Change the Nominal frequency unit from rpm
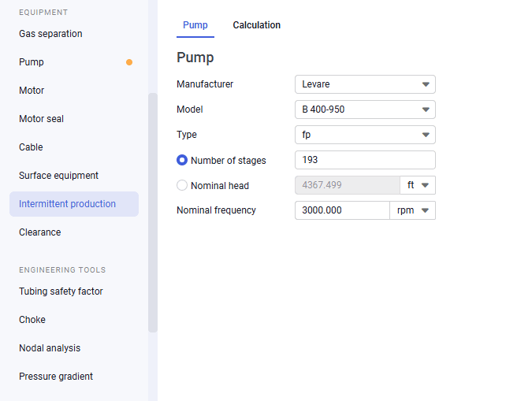The width and height of the screenshot is (532, 401). point(412,210)
